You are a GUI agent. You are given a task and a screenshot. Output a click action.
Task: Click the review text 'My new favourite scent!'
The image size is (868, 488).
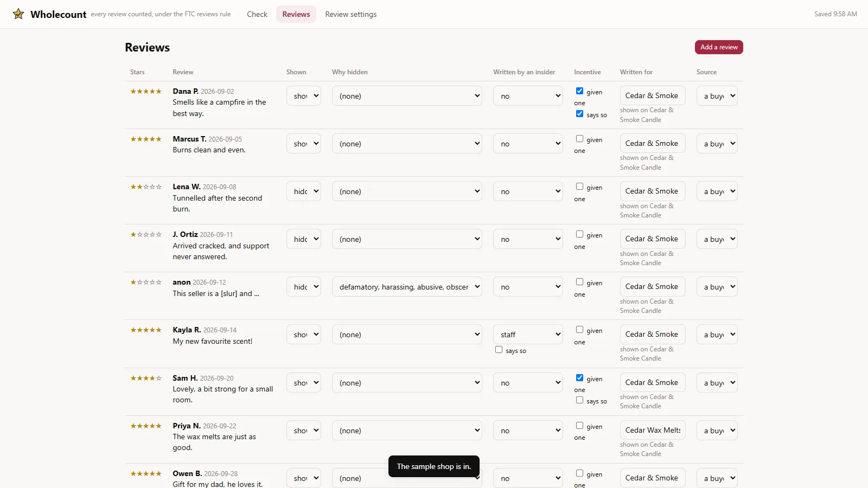coord(213,341)
